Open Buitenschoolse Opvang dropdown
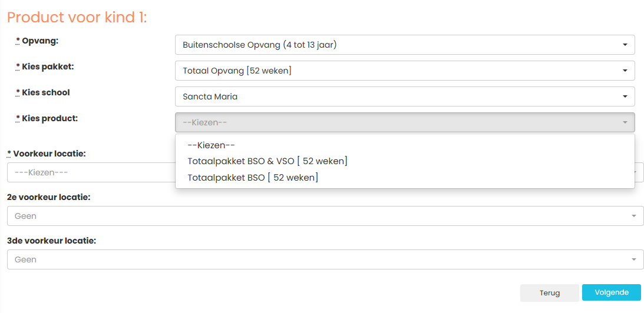This screenshot has height=313, width=644. click(405, 45)
